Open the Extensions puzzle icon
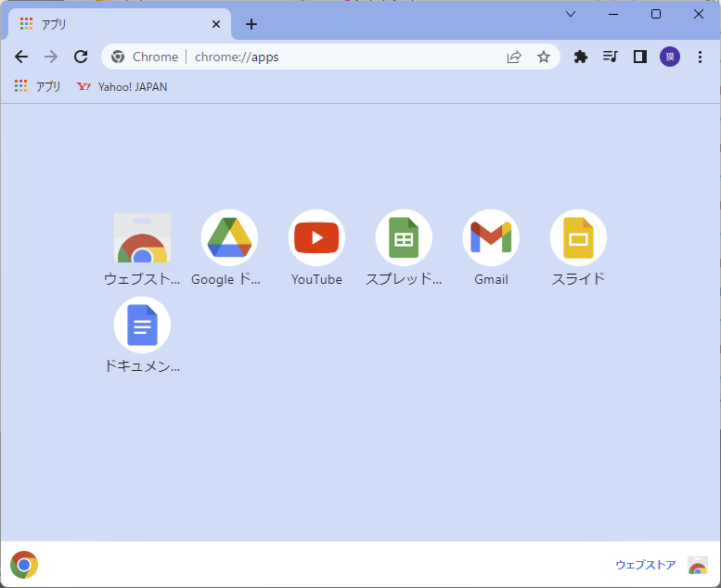Viewport: 721px width, 588px height. (581, 57)
